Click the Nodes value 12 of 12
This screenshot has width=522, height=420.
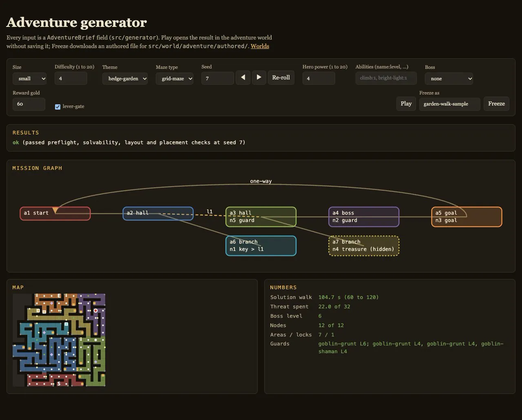[x=331, y=325]
